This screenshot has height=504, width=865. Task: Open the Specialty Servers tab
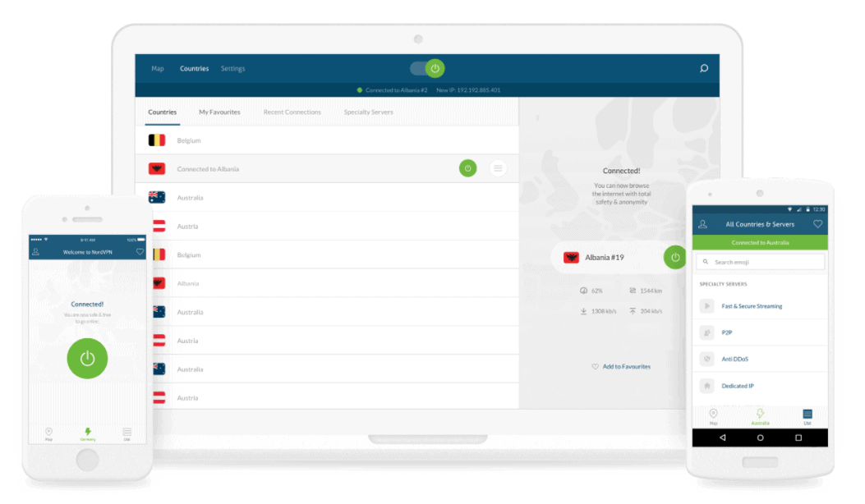368,112
